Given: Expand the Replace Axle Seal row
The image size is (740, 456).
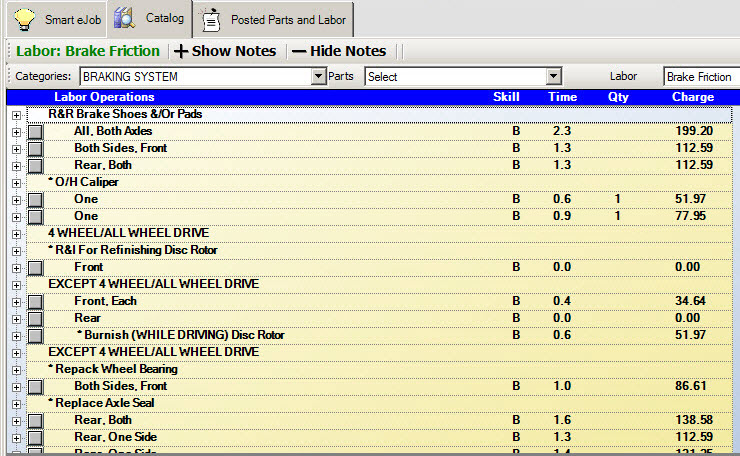Looking at the screenshot, I should tap(16, 404).
